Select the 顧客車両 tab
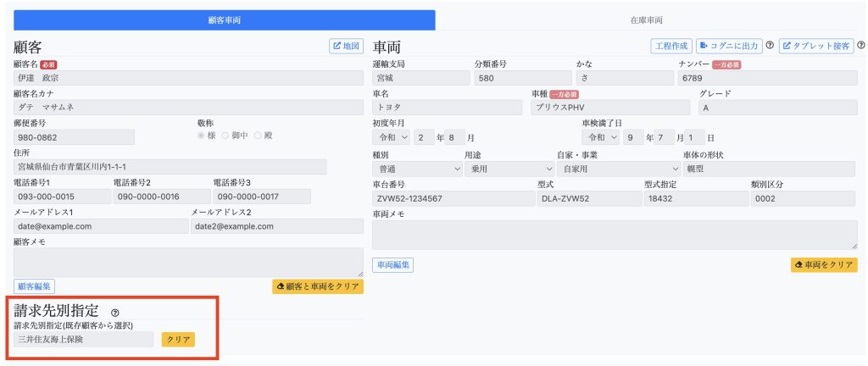Viewport: 868px width, 366px height. pyautogui.click(x=225, y=19)
